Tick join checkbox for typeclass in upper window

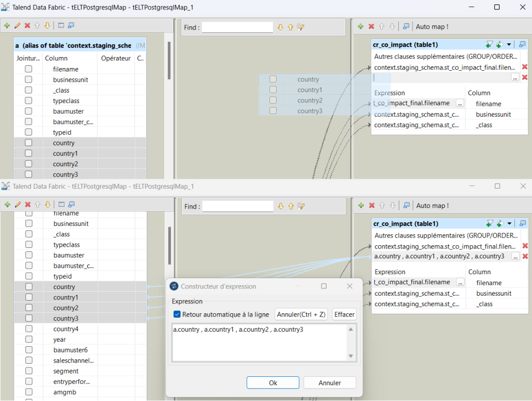(28, 100)
